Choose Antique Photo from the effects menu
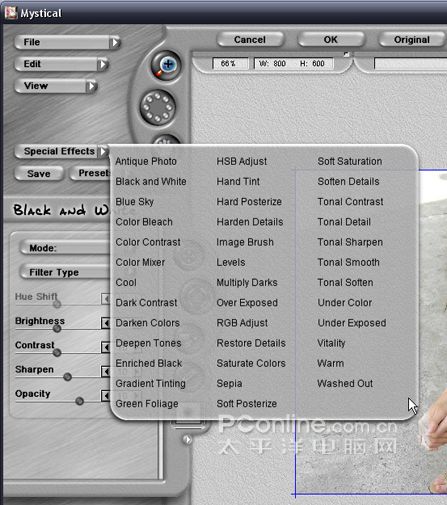The image size is (447, 505). [146, 161]
